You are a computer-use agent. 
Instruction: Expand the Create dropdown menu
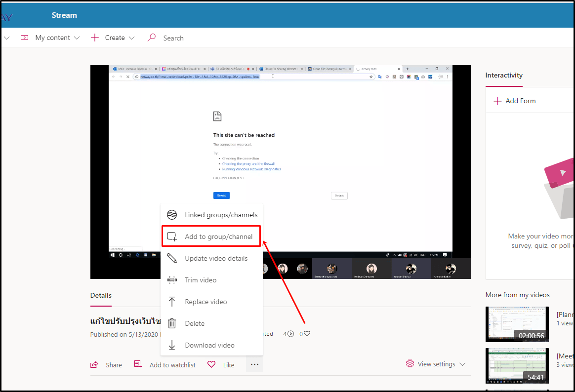(x=131, y=38)
